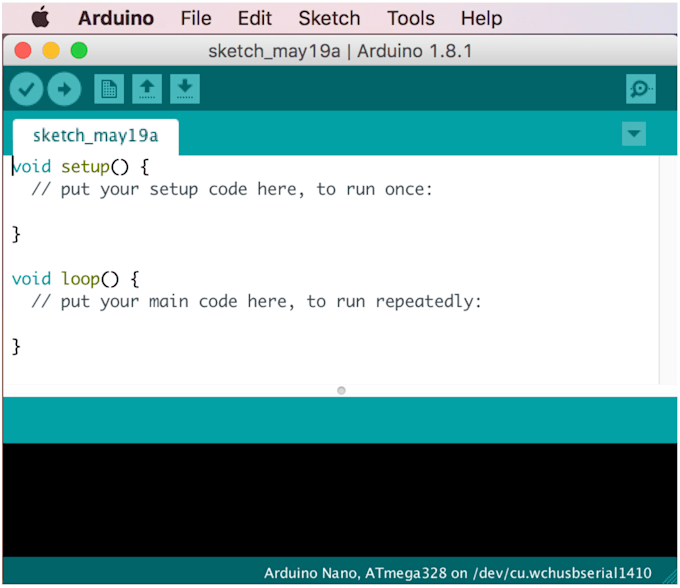
Task: Click the green zoom window button
Action: click(79, 51)
